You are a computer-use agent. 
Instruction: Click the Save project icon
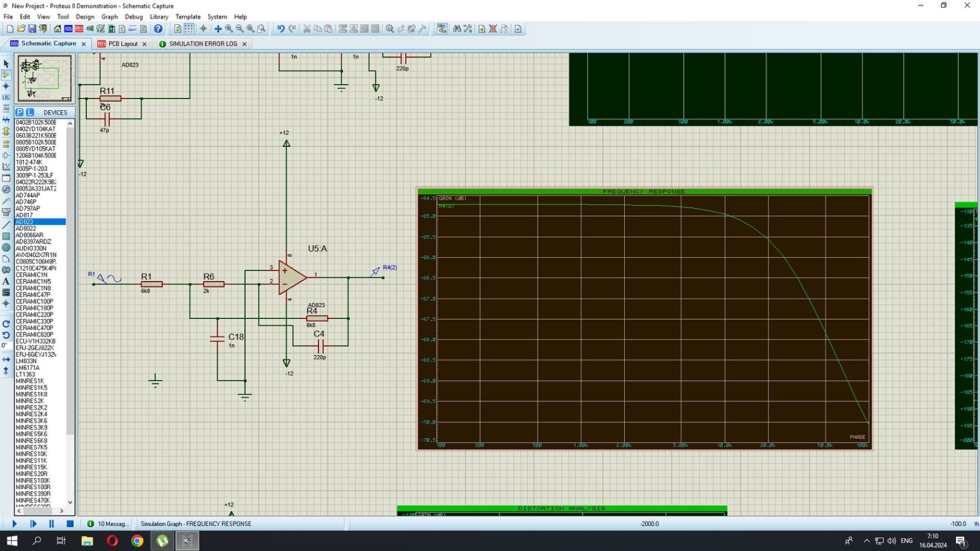[x=32, y=29]
